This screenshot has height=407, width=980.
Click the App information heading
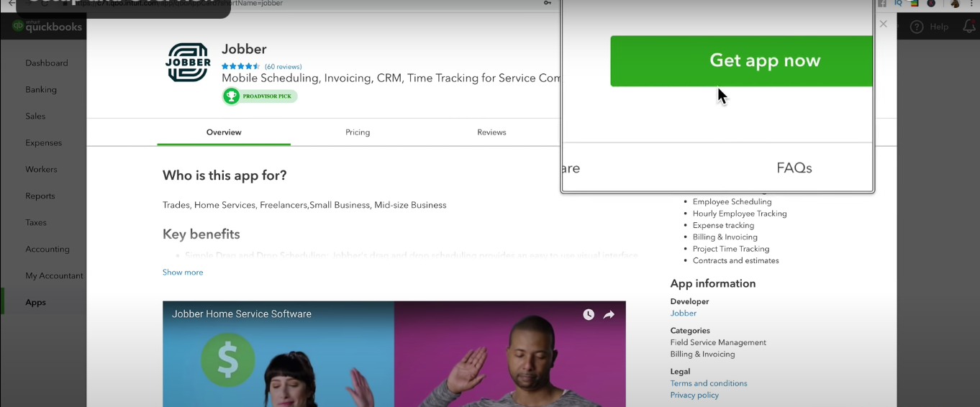point(713,284)
